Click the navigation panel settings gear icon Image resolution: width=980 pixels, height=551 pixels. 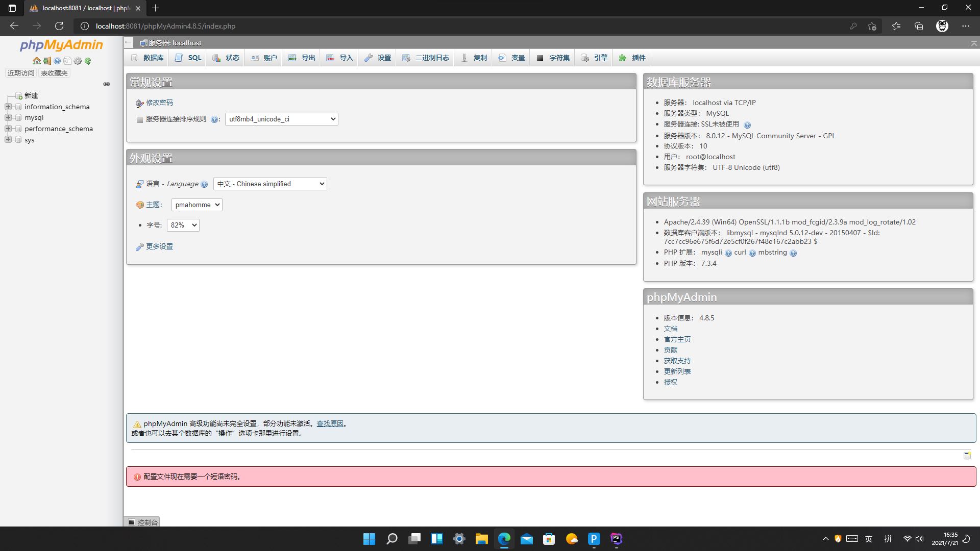(78, 61)
